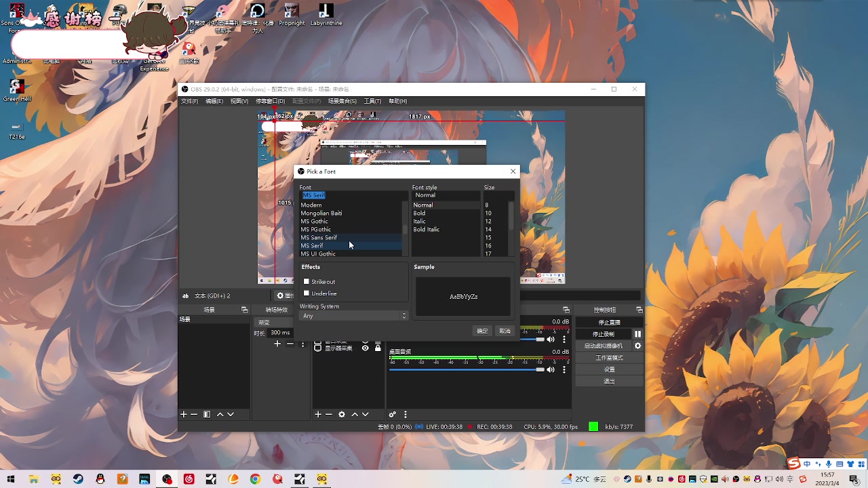This screenshot has width=868, height=488.
Task: Open File Explorer from the taskbar
Action: [33, 479]
